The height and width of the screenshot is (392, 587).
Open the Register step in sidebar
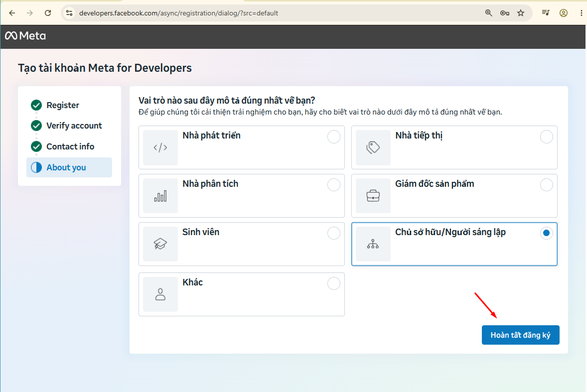point(62,105)
